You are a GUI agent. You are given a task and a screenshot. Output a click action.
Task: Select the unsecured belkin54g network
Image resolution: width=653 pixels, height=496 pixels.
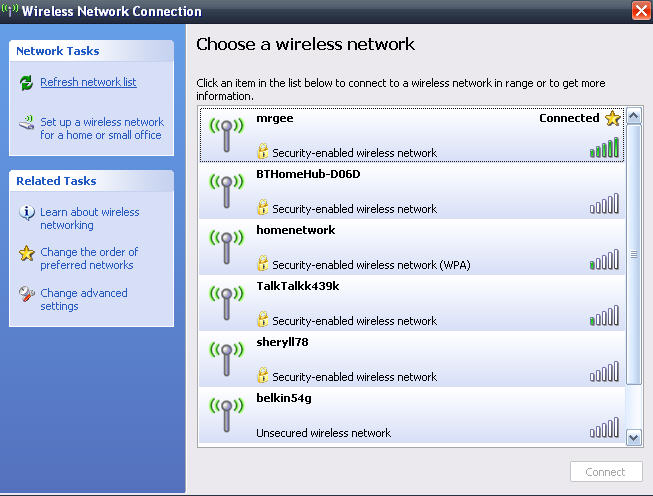tap(412, 415)
